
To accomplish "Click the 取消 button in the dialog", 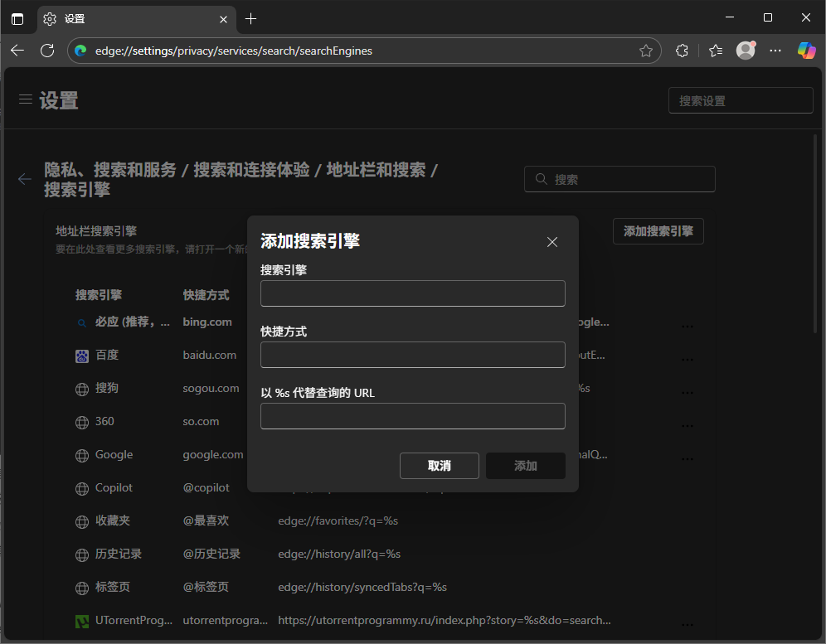I will [x=440, y=466].
